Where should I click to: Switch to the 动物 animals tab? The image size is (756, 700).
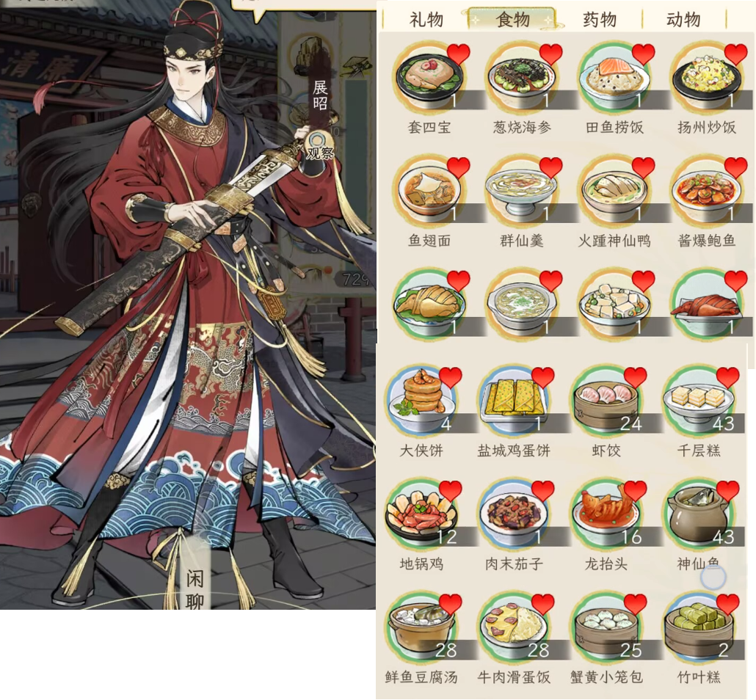click(683, 20)
